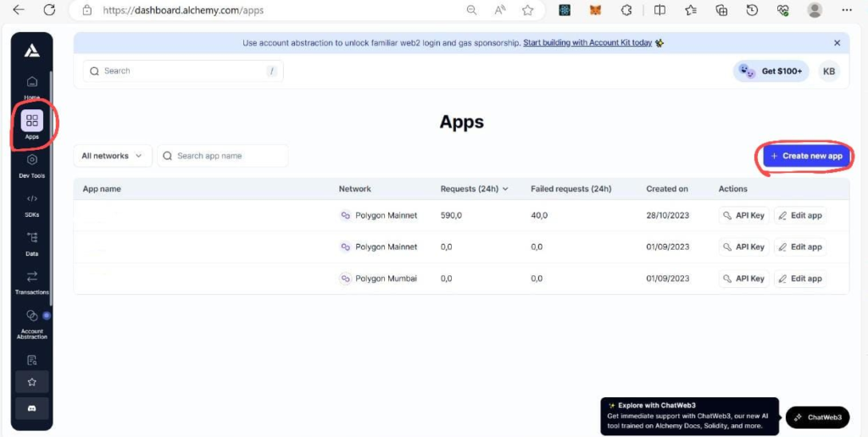Focus the Search app name field
This screenshot has width=868, height=437.
[223, 156]
